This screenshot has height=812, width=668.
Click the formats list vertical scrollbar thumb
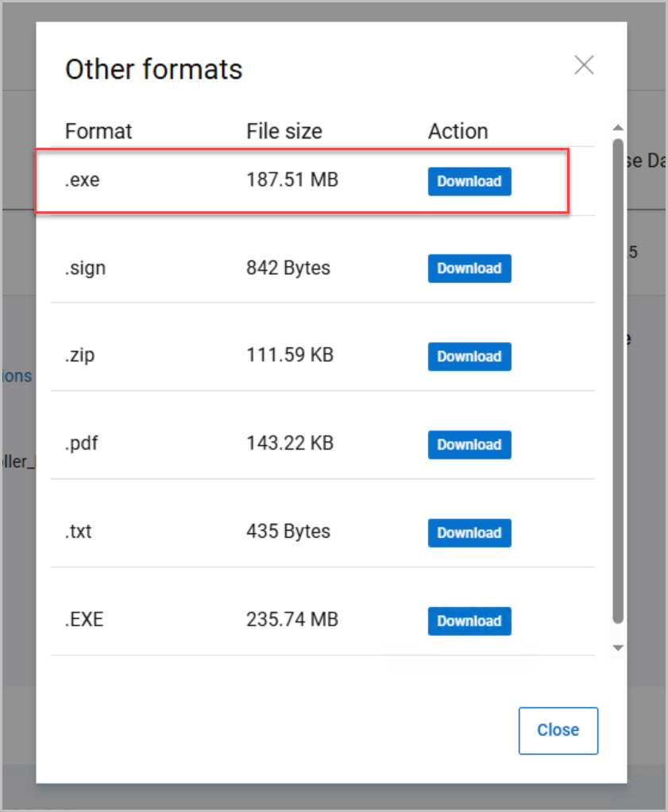pos(618,381)
